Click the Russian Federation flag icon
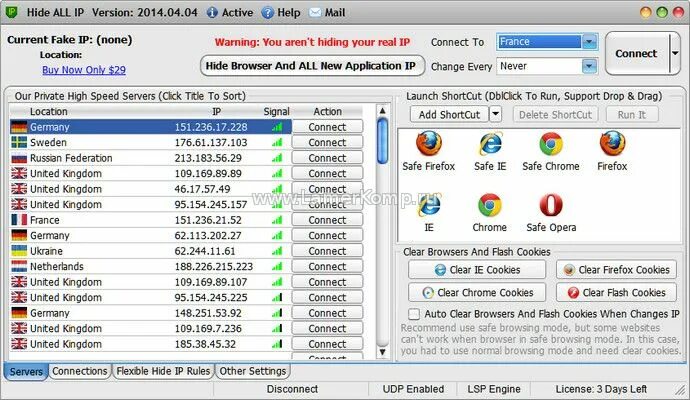 click(x=19, y=158)
